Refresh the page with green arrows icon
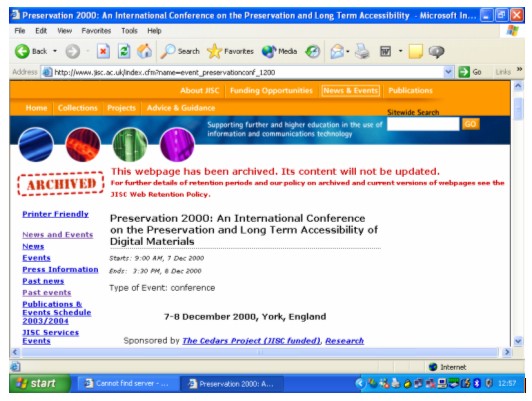 [x=124, y=52]
